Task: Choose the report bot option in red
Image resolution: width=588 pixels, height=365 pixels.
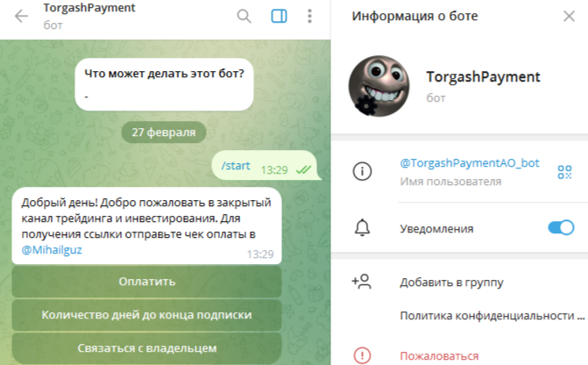Action: tap(439, 355)
